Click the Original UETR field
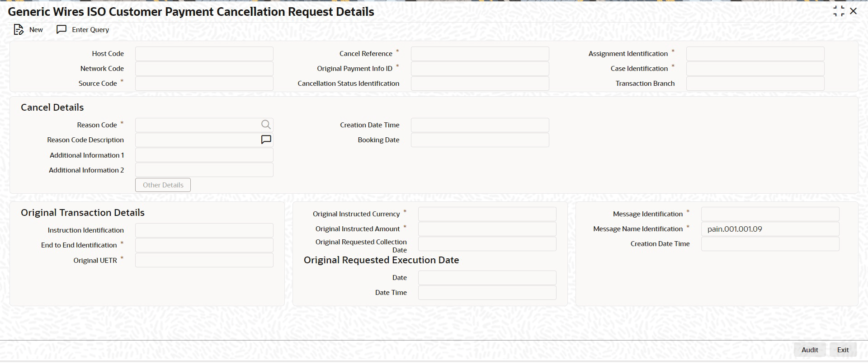 (204, 260)
